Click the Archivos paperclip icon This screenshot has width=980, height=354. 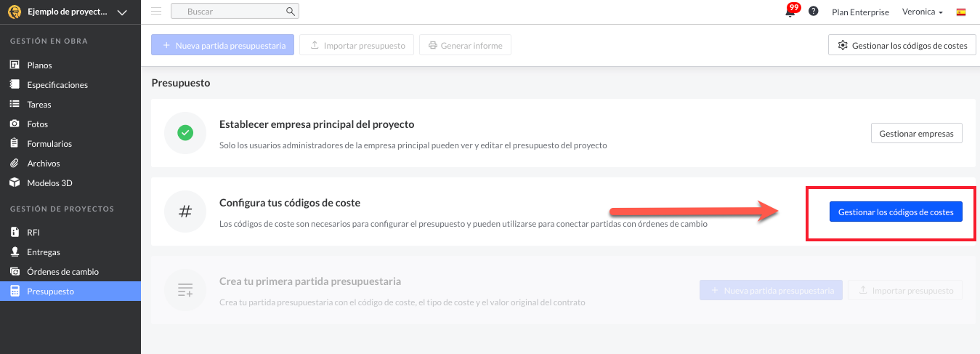(14, 164)
